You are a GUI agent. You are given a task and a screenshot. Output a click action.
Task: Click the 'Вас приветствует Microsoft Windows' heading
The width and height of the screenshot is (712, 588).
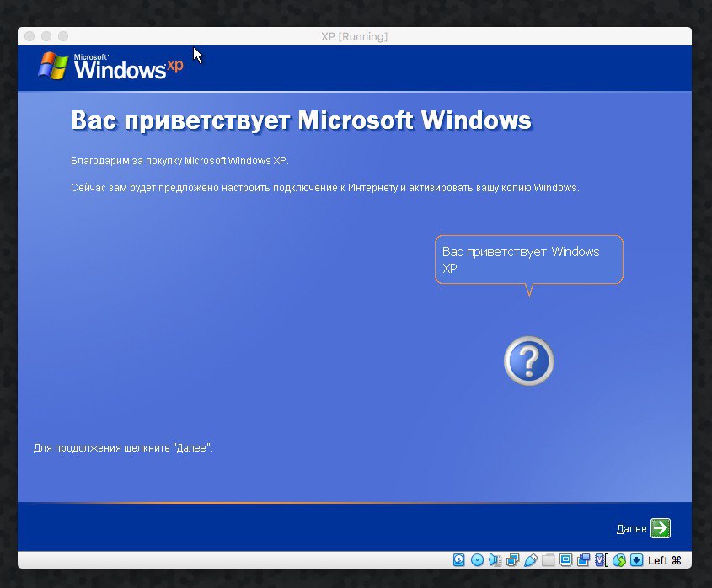pos(301,120)
